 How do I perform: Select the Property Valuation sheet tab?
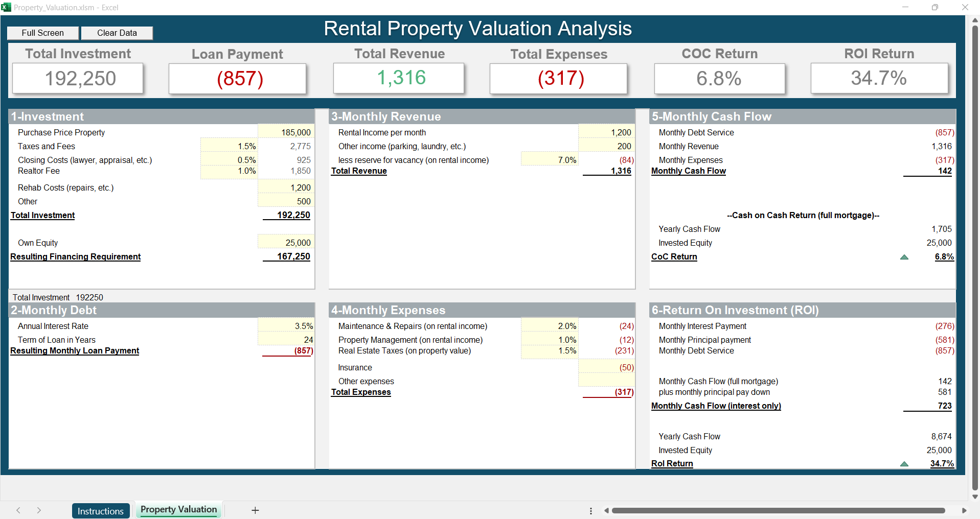pos(178,510)
